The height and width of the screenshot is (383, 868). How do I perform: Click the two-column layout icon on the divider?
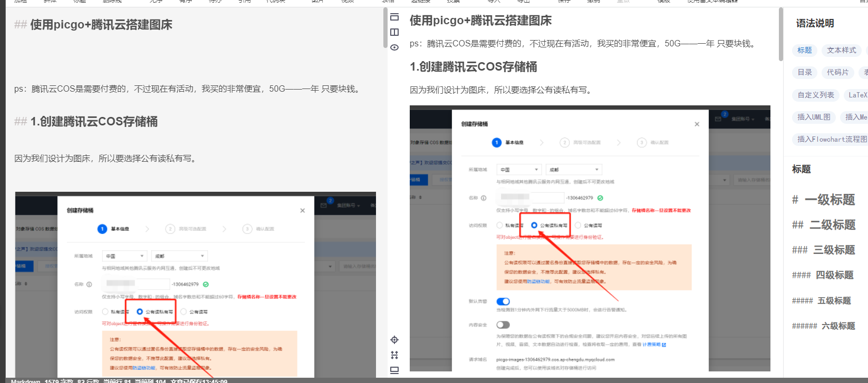(x=394, y=32)
